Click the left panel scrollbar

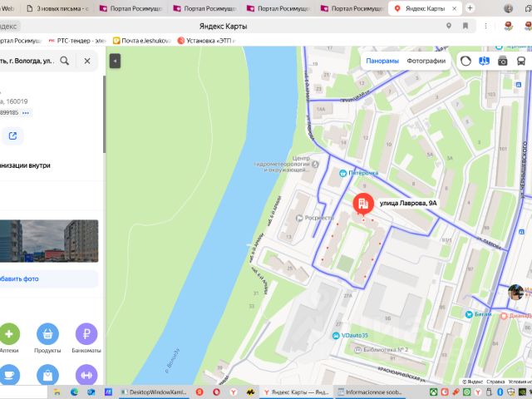[x=104, y=115]
